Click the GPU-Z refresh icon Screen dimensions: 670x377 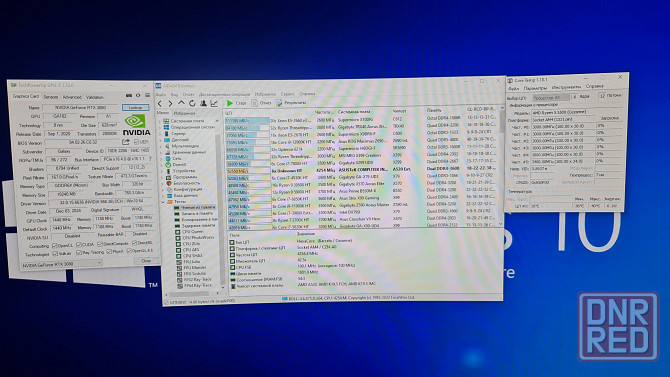coord(138,95)
